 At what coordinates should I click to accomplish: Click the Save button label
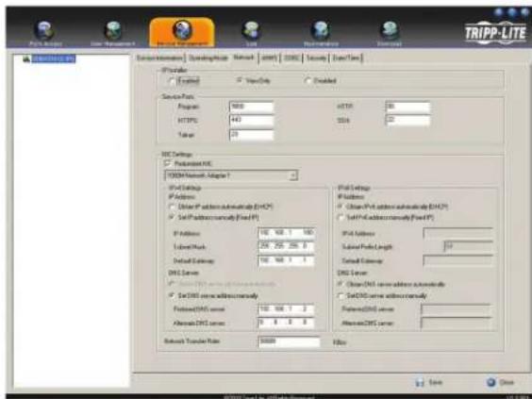435,383
